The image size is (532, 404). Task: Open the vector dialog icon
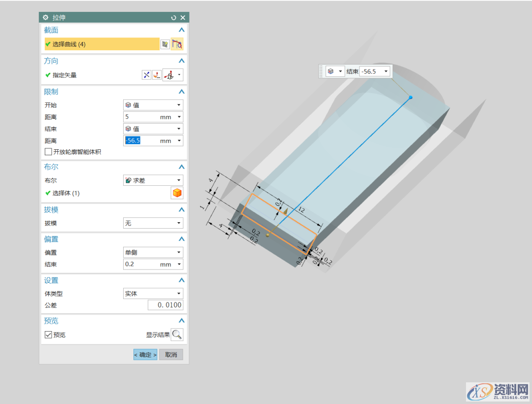click(x=157, y=75)
